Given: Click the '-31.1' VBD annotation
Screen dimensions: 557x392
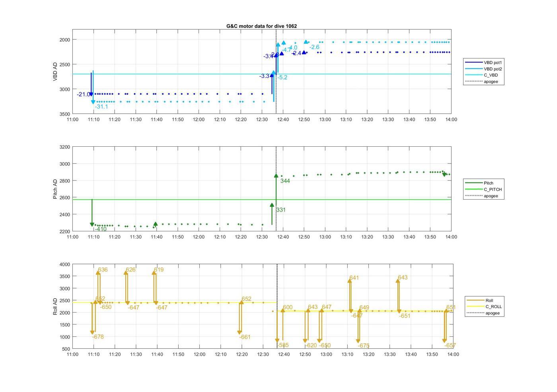Looking at the screenshot, I should pos(101,107).
